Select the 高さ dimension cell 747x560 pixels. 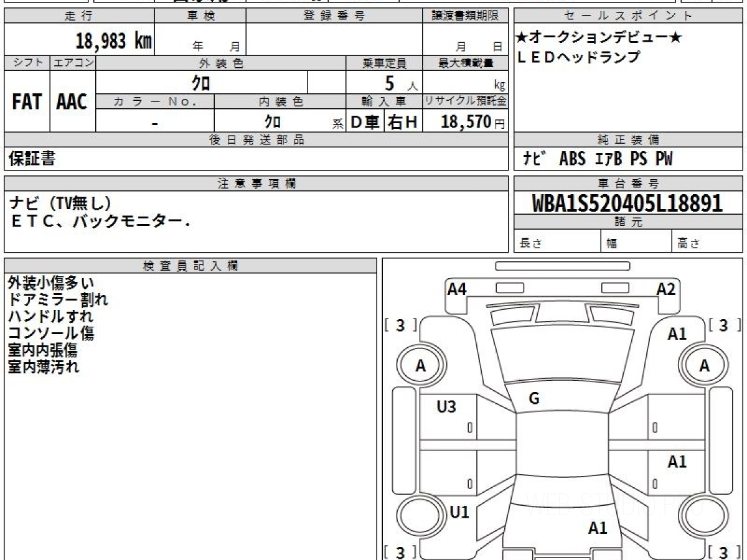click(x=708, y=241)
